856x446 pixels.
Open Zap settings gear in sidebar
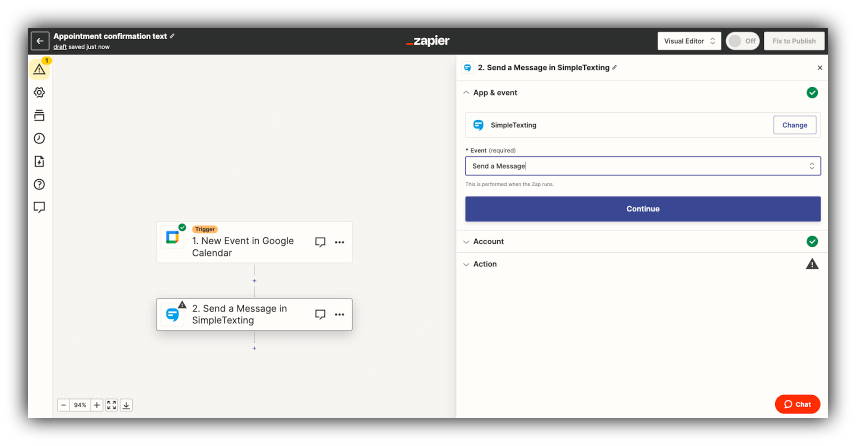pyautogui.click(x=39, y=92)
